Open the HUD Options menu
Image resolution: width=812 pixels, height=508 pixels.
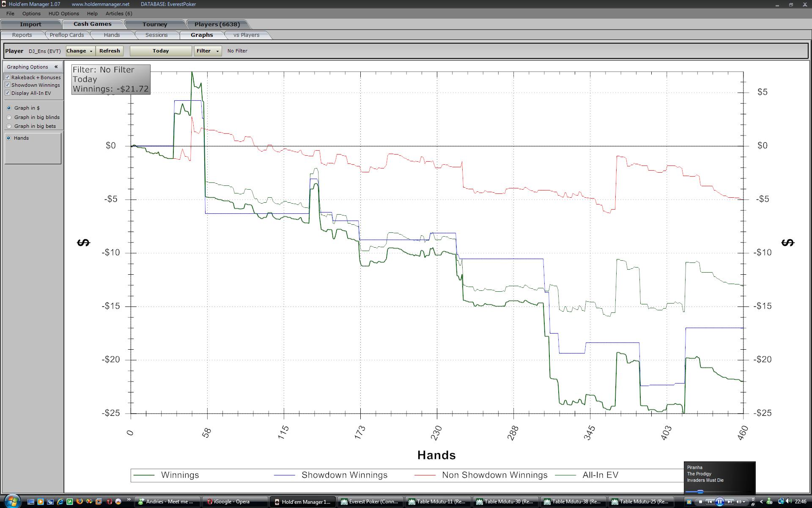coord(64,14)
